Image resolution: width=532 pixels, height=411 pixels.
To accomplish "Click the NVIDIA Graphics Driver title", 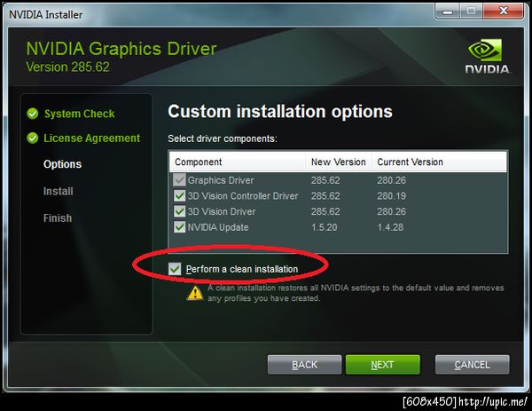I will click(121, 49).
